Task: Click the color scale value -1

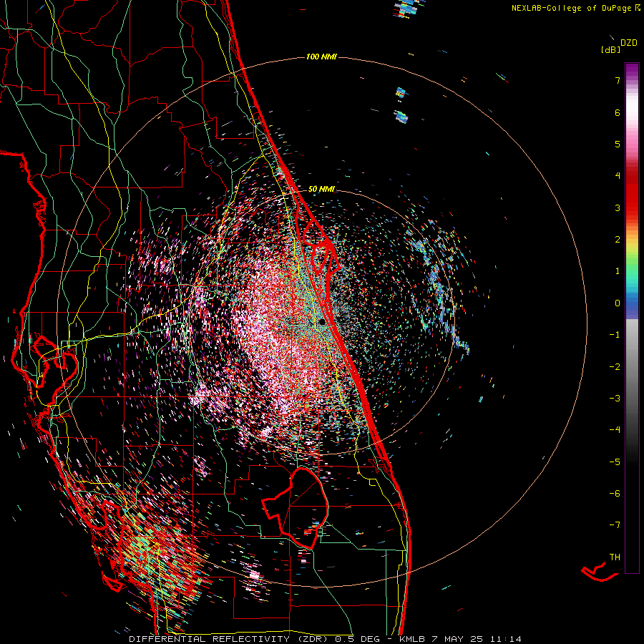Action: 615,335
